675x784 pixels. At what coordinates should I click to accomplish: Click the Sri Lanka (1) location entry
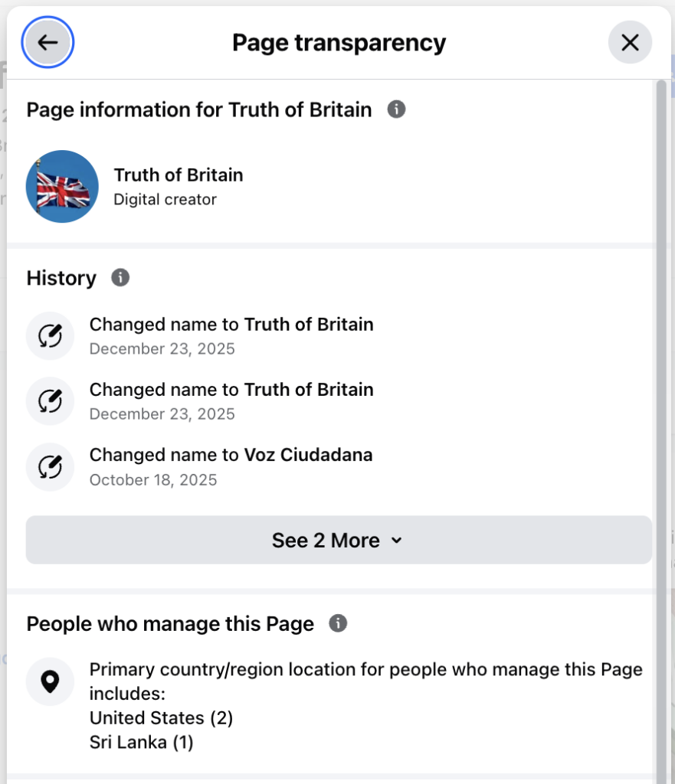[141, 743]
